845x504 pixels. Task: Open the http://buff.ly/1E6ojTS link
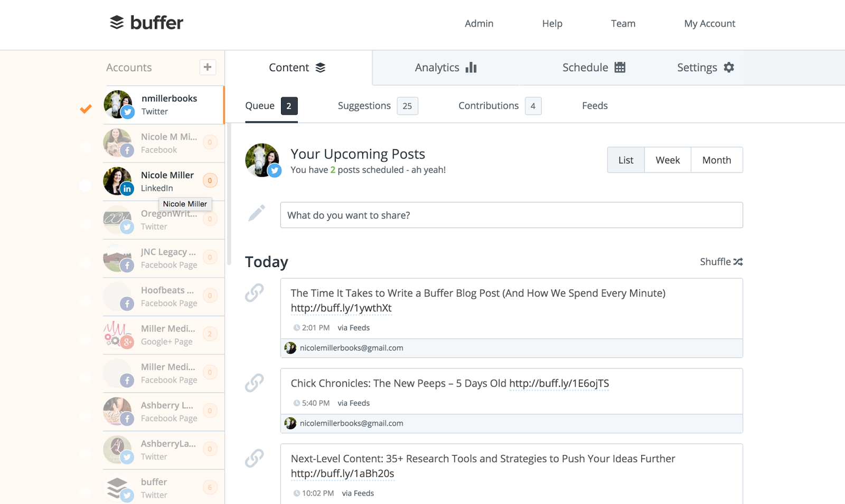point(559,384)
